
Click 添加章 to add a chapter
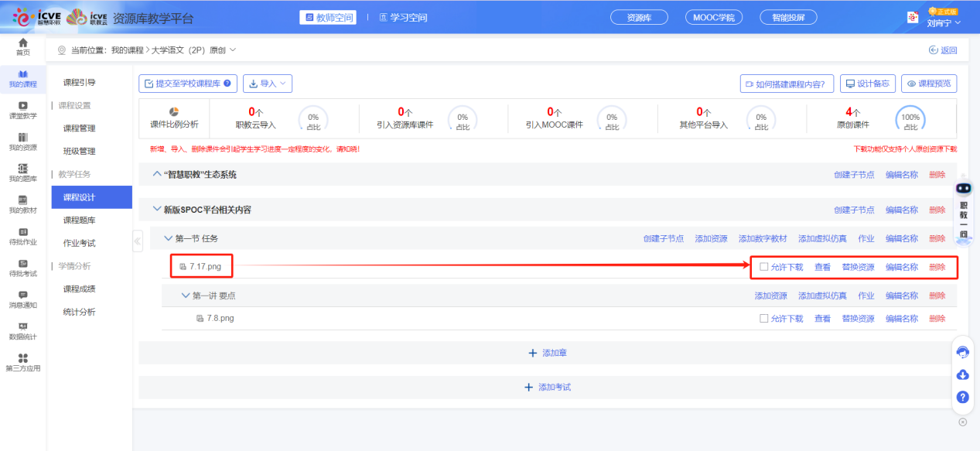coord(548,353)
